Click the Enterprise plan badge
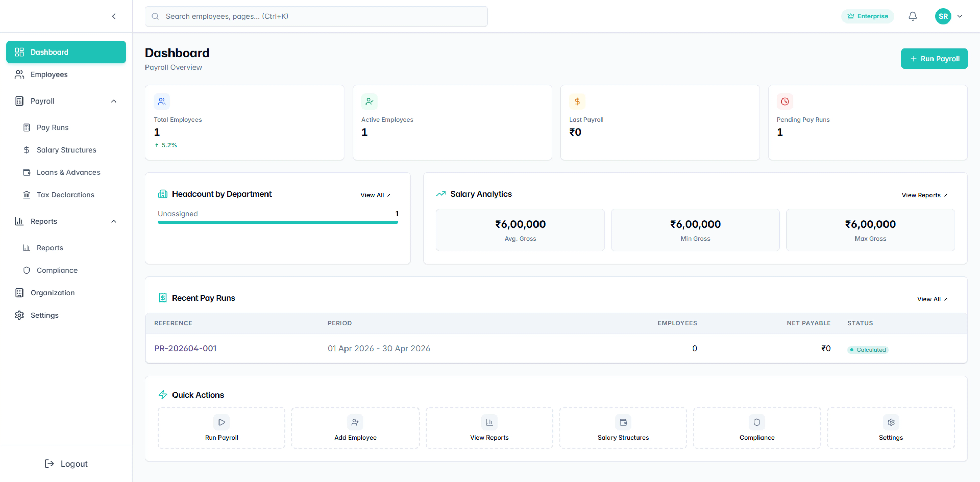The width and height of the screenshot is (980, 482). pos(867,16)
